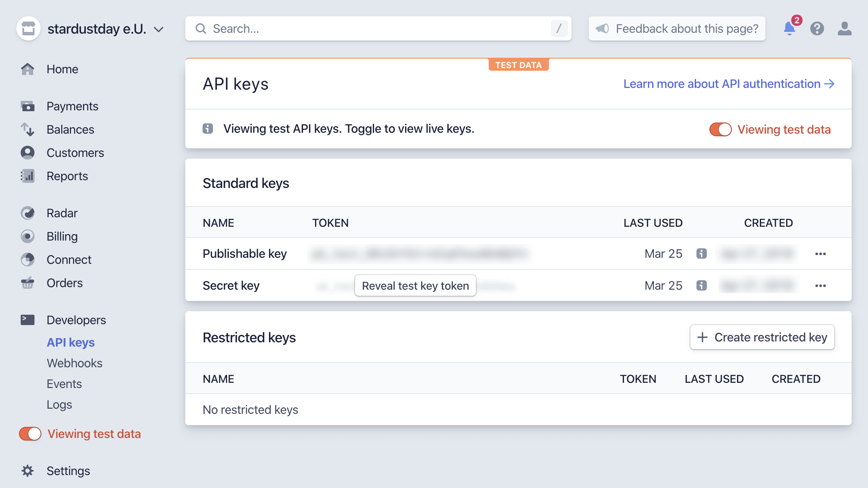868x488 pixels.
Task: Click info icon in Secret key row
Action: (x=702, y=285)
